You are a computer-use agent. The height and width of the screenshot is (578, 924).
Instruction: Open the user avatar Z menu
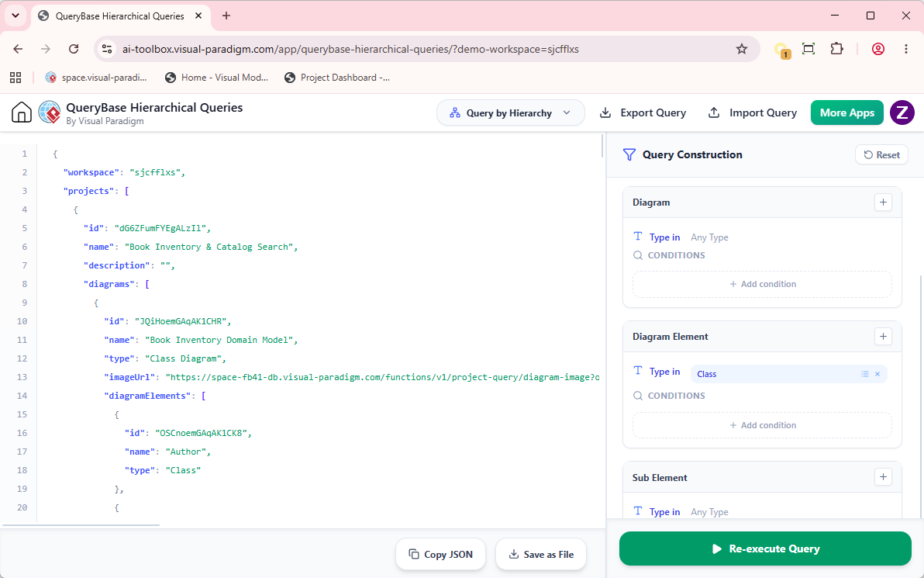click(902, 112)
